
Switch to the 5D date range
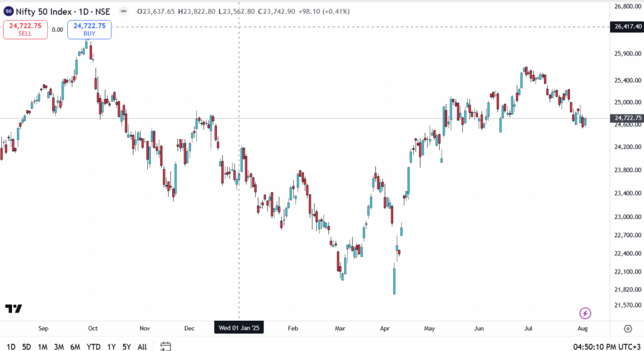26,347
